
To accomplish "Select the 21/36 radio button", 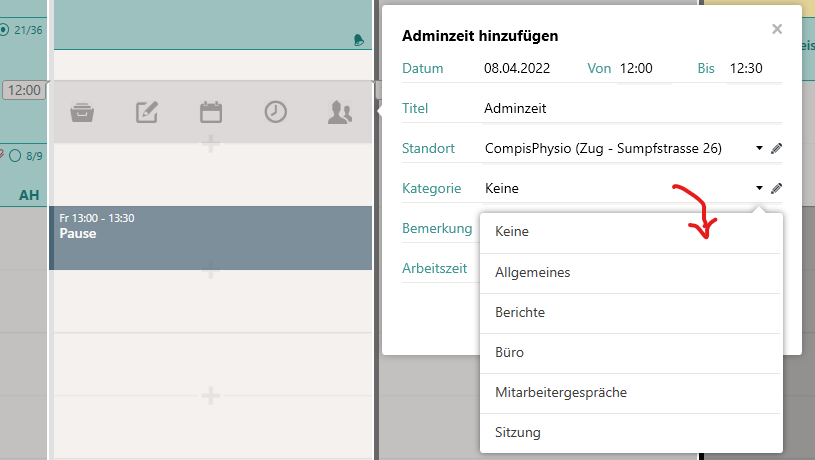I will (x=4, y=30).
